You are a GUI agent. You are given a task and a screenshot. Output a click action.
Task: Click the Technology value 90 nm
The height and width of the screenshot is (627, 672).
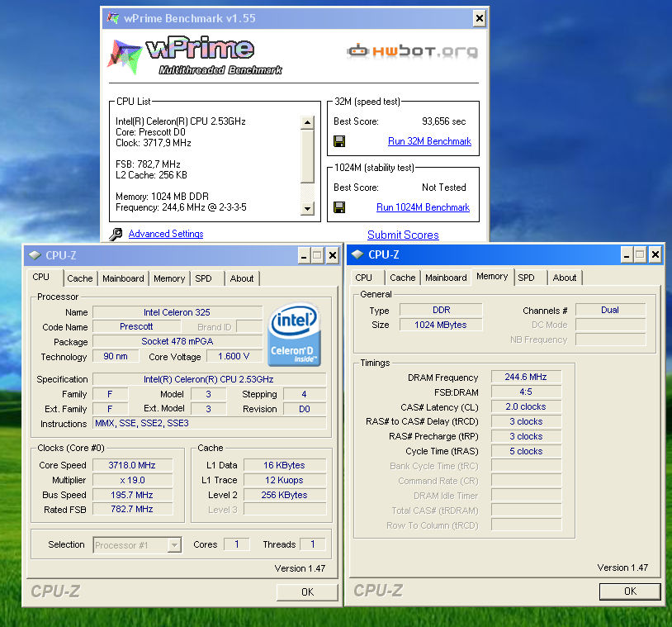(116, 356)
